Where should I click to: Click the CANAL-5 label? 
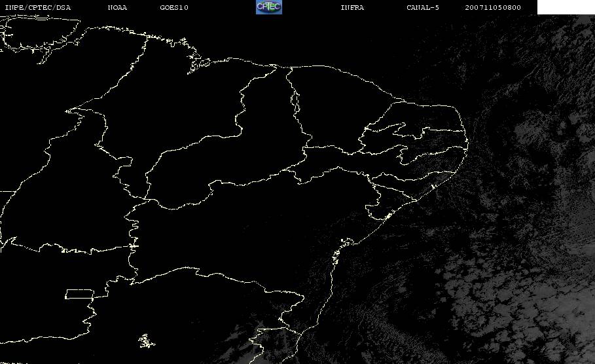point(422,8)
